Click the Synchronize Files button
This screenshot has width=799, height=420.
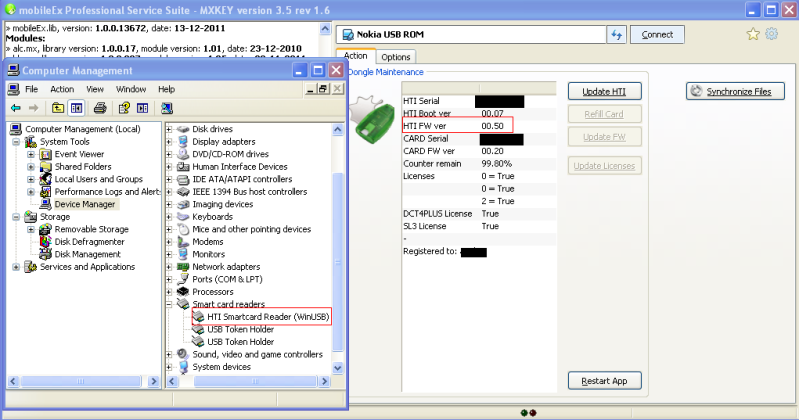point(735,92)
